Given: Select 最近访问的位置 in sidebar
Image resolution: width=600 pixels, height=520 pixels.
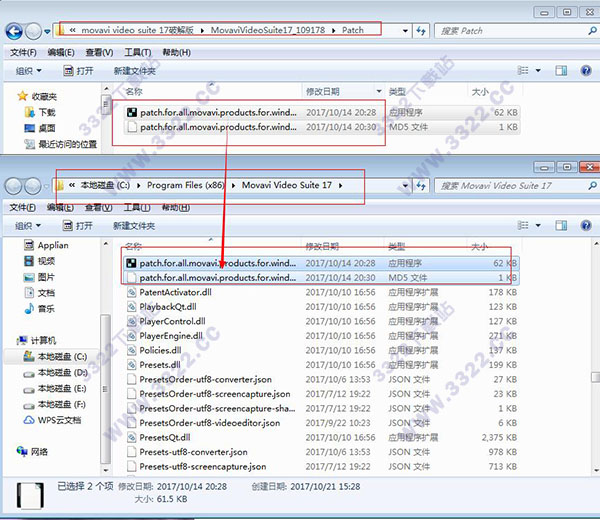Looking at the screenshot, I should coord(60,144).
